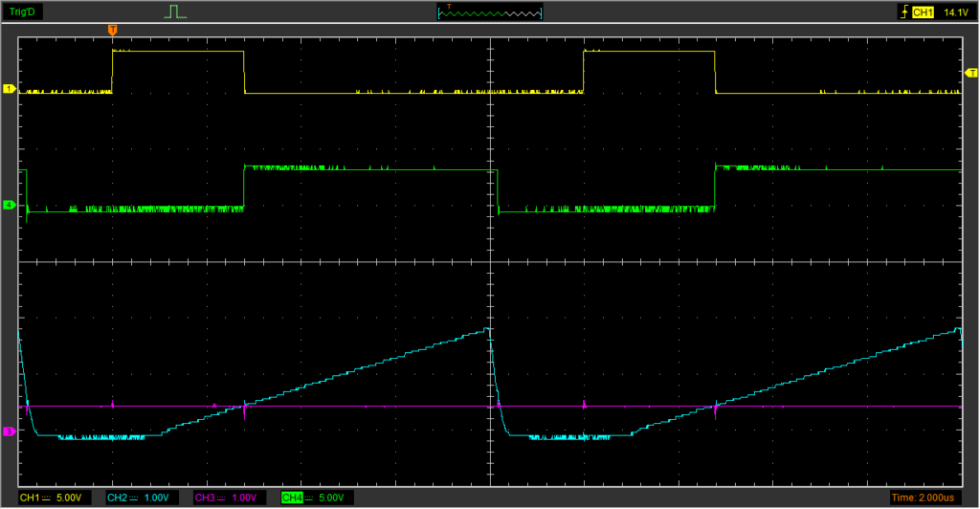This screenshot has width=980, height=509.
Task: Select the magenta channel 3 ground marker
Action: pyautogui.click(x=10, y=432)
